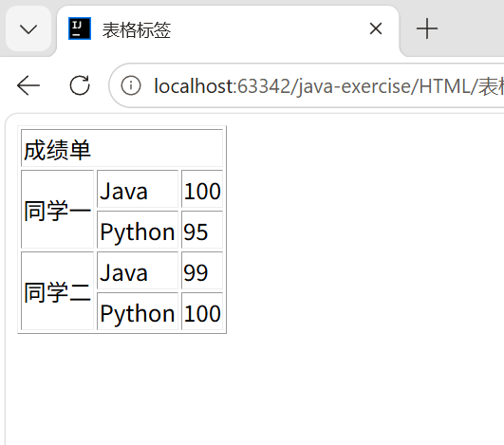
Task: Open the site information icon
Action: [x=130, y=85]
